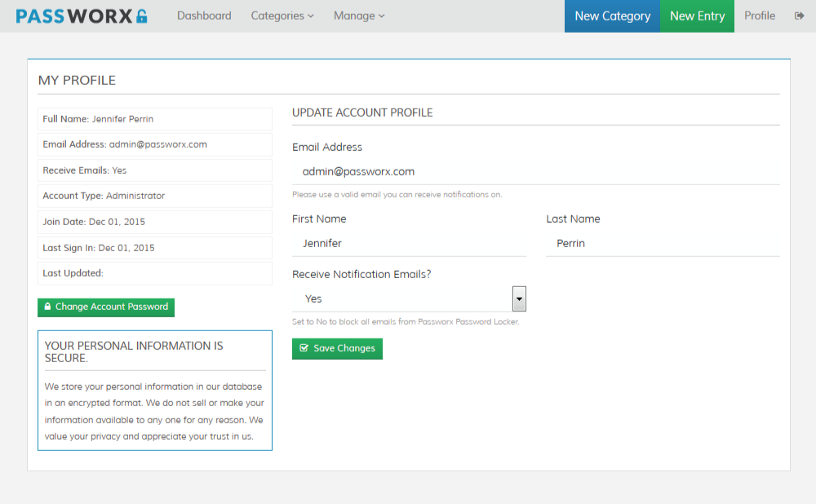Focus the Email Address input field
Viewport: 816px width, 504px height.
click(x=535, y=172)
